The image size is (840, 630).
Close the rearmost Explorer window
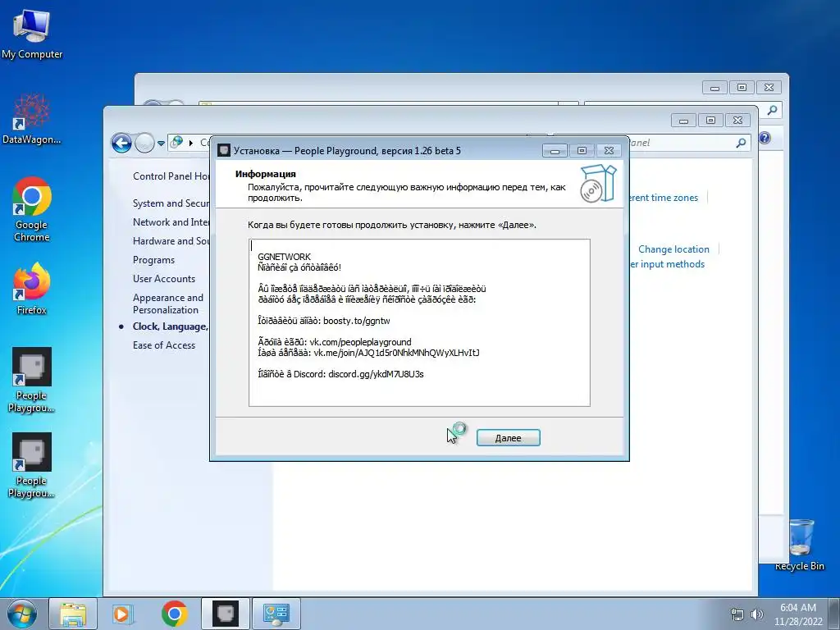coord(769,87)
